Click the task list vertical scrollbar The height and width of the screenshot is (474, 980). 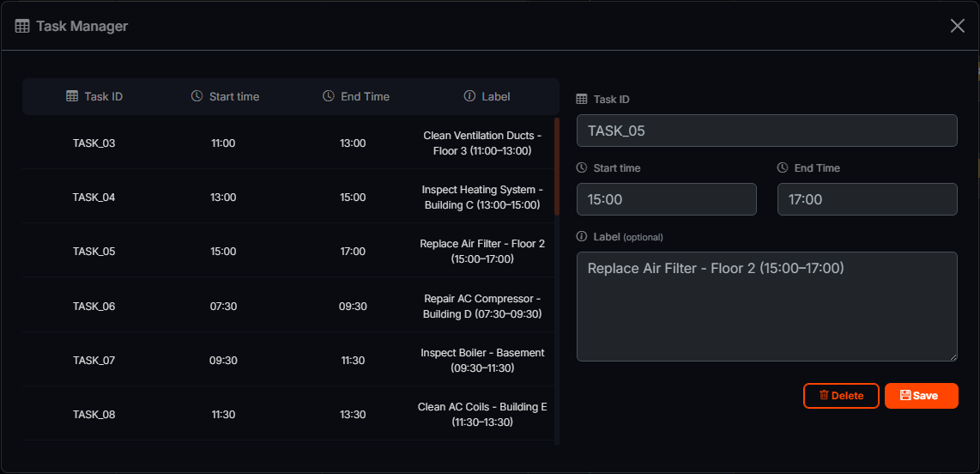point(557,167)
